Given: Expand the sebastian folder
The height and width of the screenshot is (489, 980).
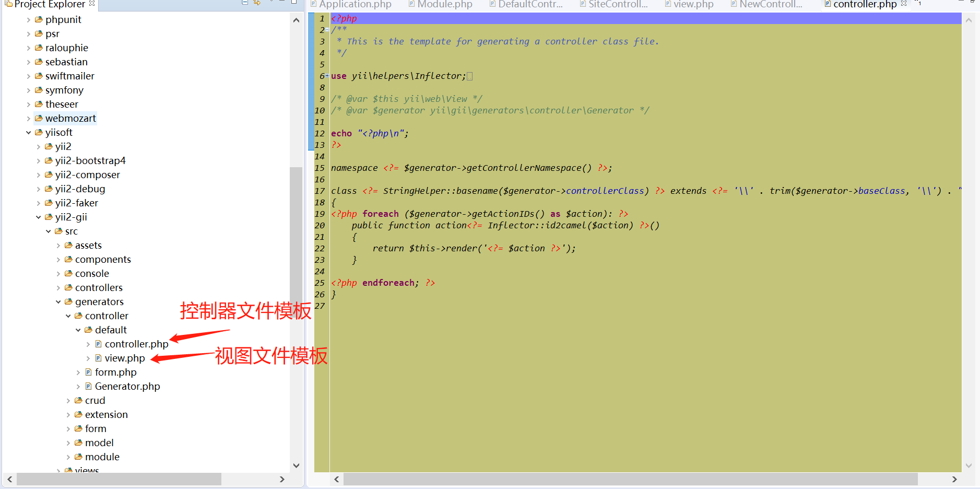Looking at the screenshot, I should 29,62.
